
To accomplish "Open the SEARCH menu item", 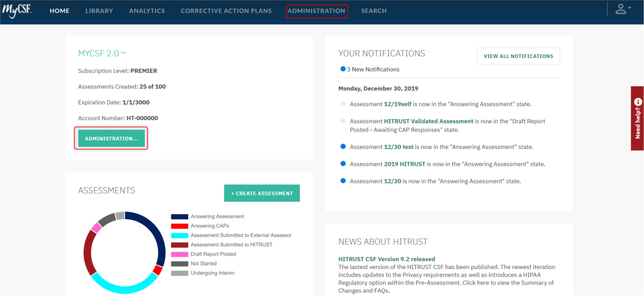I will (374, 11).
